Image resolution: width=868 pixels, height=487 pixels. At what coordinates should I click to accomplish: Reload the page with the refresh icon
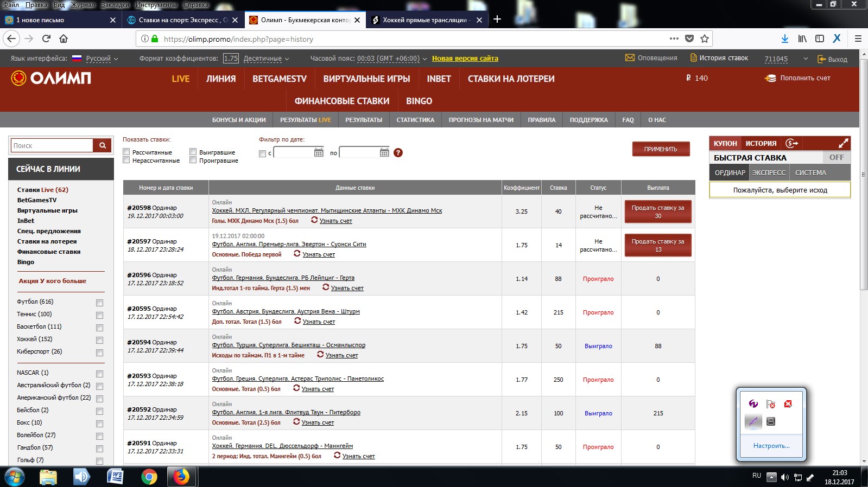pos(46,39)
